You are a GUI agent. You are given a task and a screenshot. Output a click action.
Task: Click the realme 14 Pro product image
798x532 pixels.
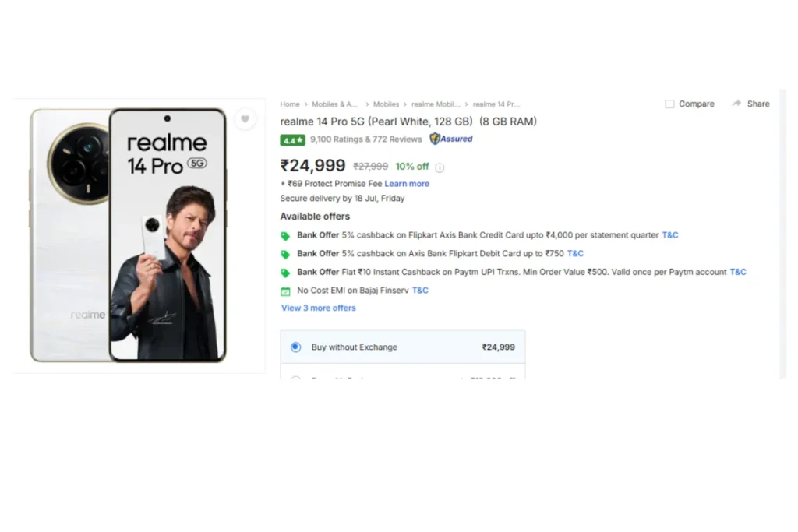[x=129, y=235]
